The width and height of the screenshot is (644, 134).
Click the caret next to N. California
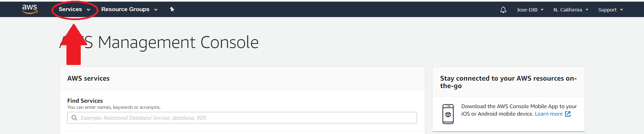point(587,10)
